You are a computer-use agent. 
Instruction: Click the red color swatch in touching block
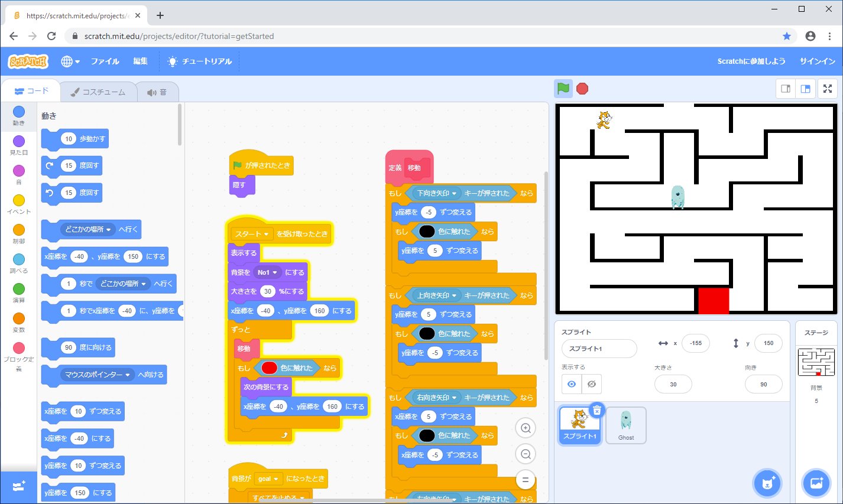click(x=269, y=368)
